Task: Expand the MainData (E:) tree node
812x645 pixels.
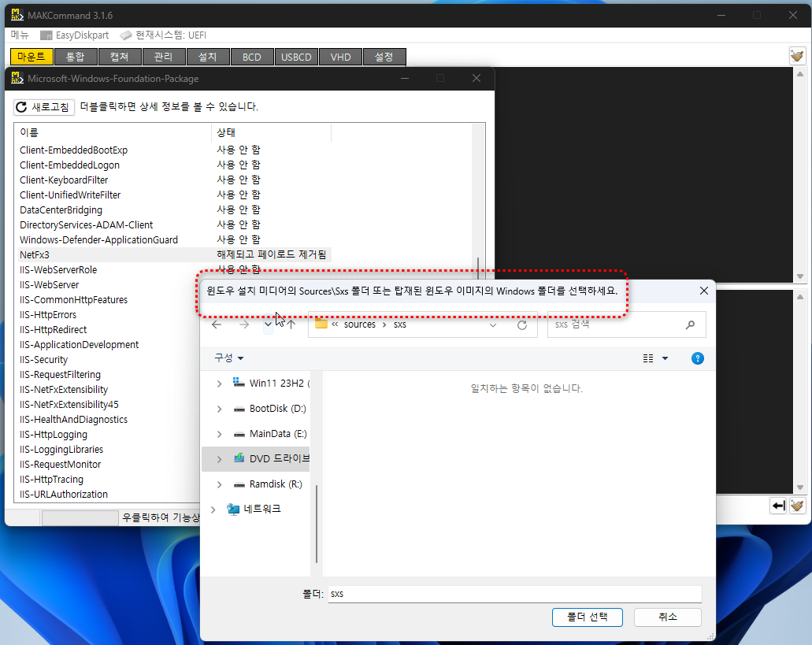Action: (x=219, y=434)
